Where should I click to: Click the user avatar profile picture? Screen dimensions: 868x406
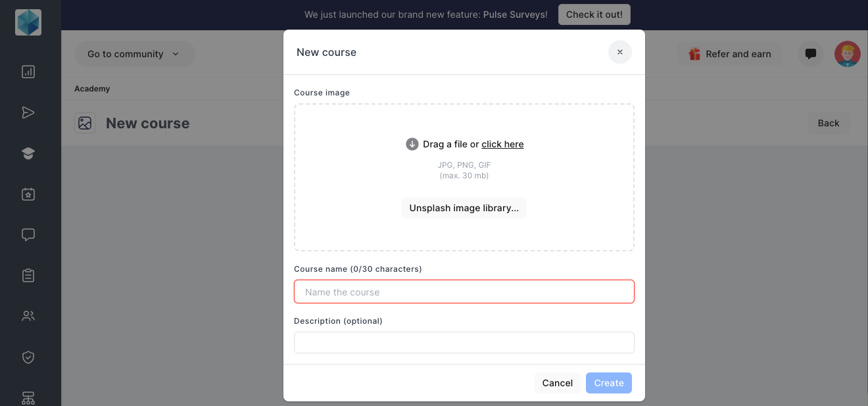(847, 54)
